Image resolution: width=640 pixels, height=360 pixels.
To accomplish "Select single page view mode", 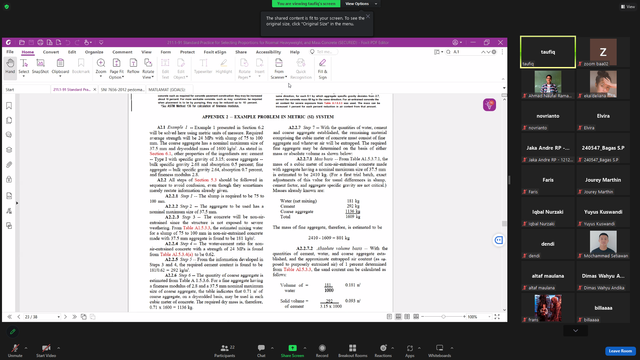I will coord(389,317).
